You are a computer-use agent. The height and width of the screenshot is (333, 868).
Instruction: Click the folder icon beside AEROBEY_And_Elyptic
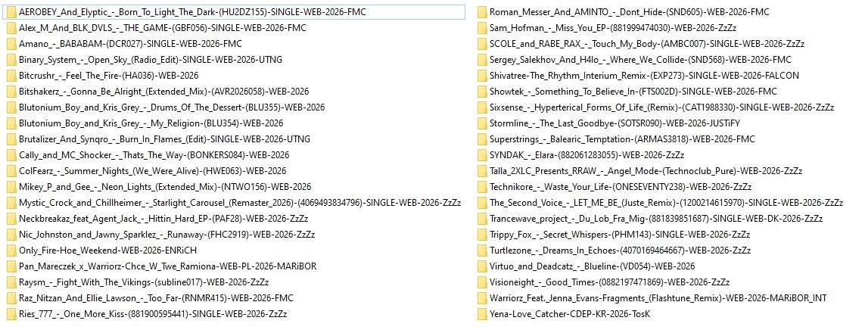coord(11,11)
